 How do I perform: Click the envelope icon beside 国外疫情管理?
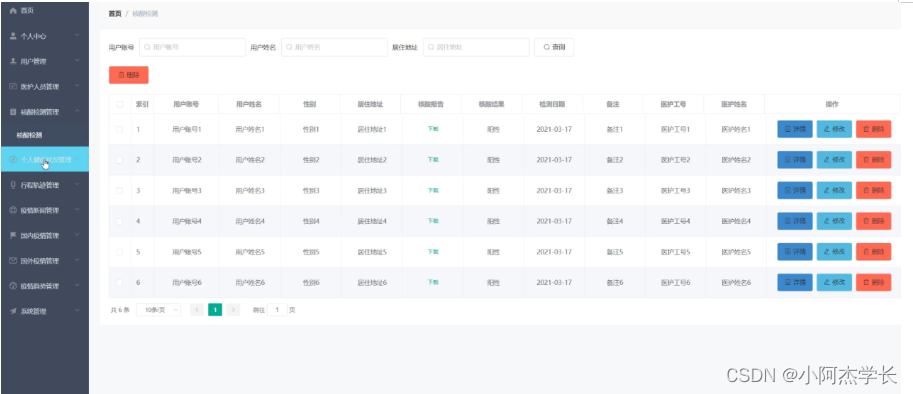(13, 261)
